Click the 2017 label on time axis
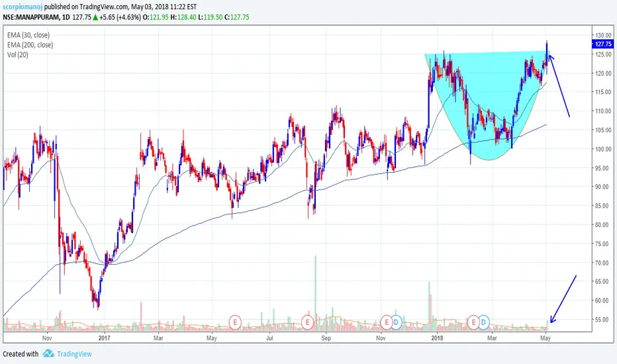 [105, 338]
